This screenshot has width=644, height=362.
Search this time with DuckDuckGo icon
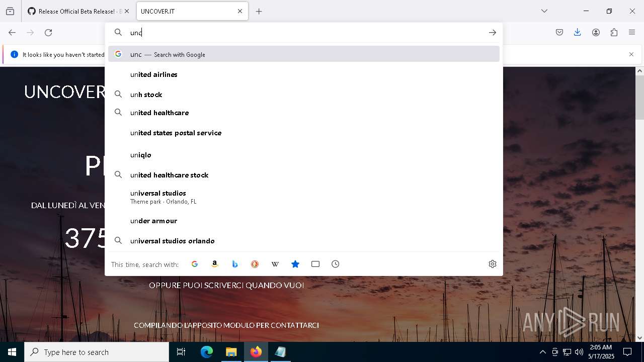255,264
